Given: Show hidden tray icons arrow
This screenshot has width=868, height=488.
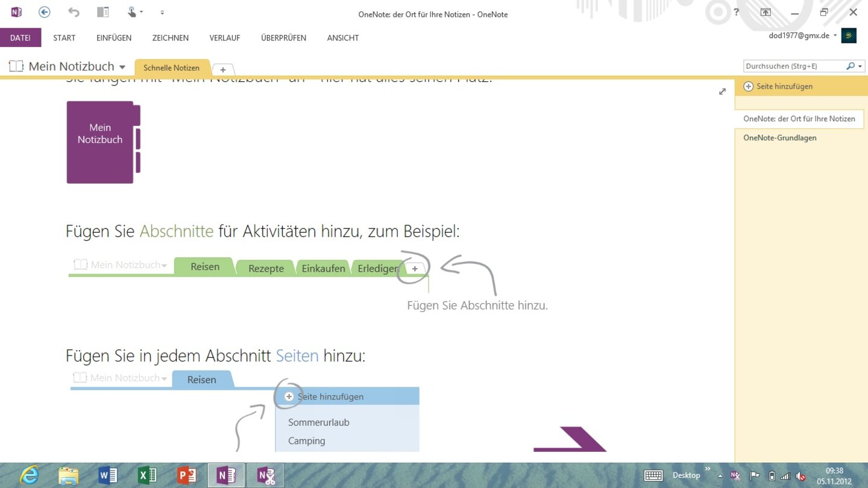Looking at the screenshot, I should coord(720,476).
